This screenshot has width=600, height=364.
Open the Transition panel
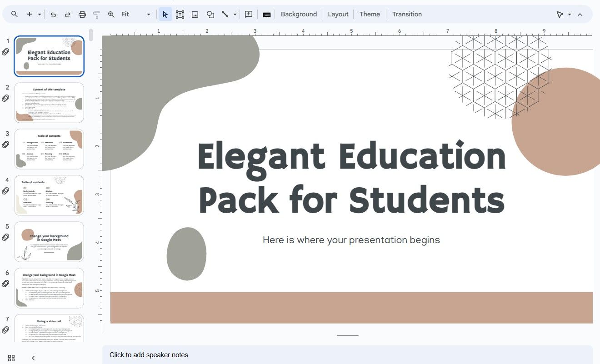(x=407, y=14)
